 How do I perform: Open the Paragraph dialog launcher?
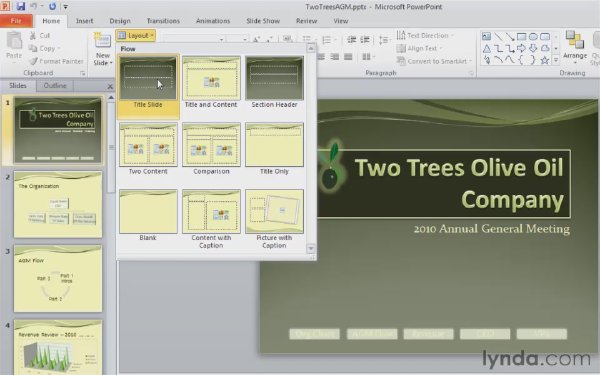tap(471, 73)
